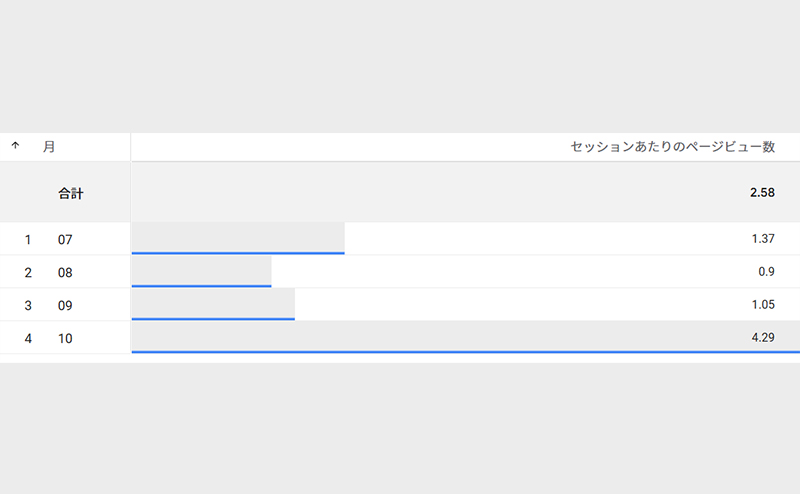The width and height of the screenshot is (800, 494).
Task: Click month 09 cell
Action: 65,306
